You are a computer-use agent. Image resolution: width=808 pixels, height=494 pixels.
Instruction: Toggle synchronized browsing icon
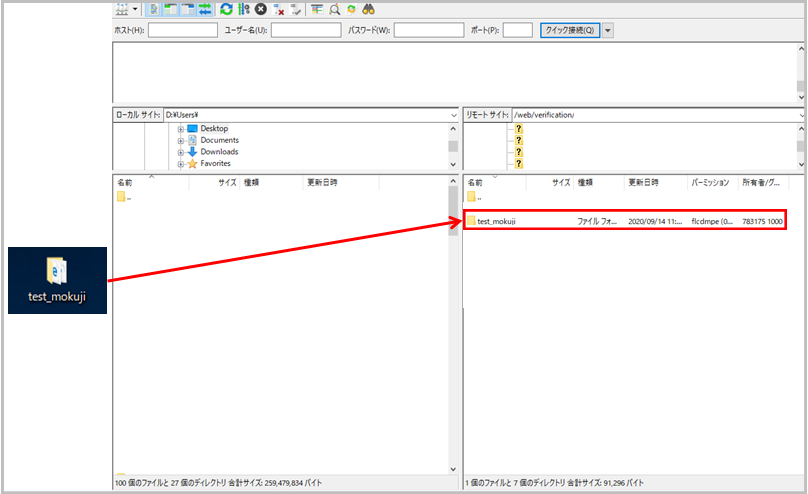coord(350,9)
